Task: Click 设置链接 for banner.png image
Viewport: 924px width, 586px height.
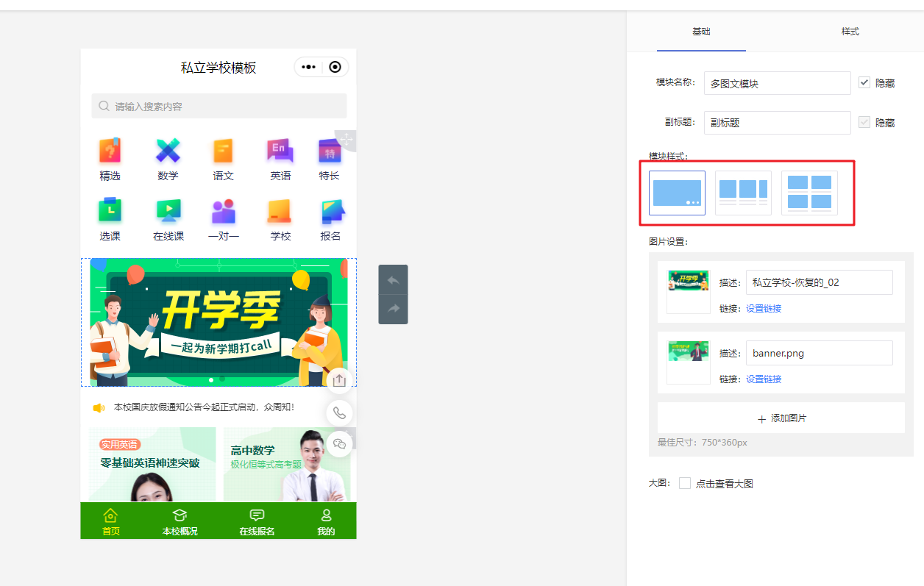Action: point(764,379)
